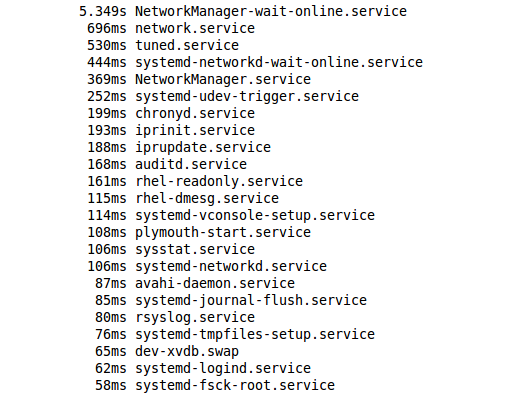The image size is (509, 394).
Task: Click systemd-journal-flush.service line
Action: tap(231, 300)
